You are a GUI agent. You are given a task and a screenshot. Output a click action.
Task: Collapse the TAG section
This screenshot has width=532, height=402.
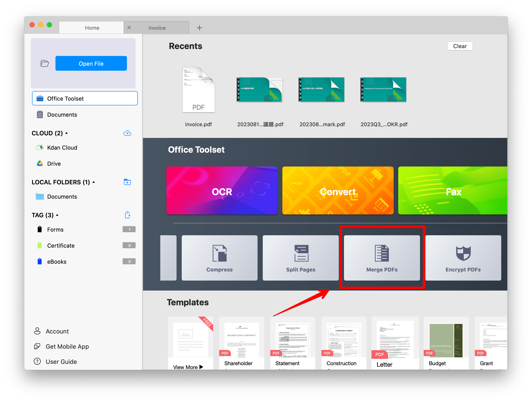[x=57, y=215]
